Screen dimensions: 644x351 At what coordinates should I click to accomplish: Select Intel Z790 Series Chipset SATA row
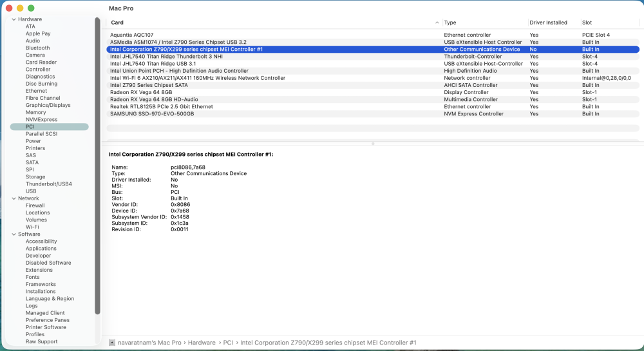point(373,86)
